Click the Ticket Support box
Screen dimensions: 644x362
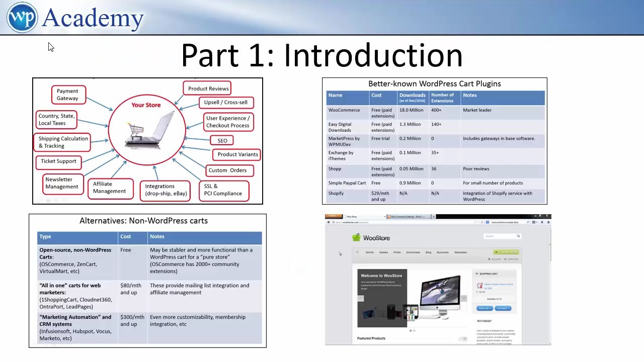tap(58, 161)
